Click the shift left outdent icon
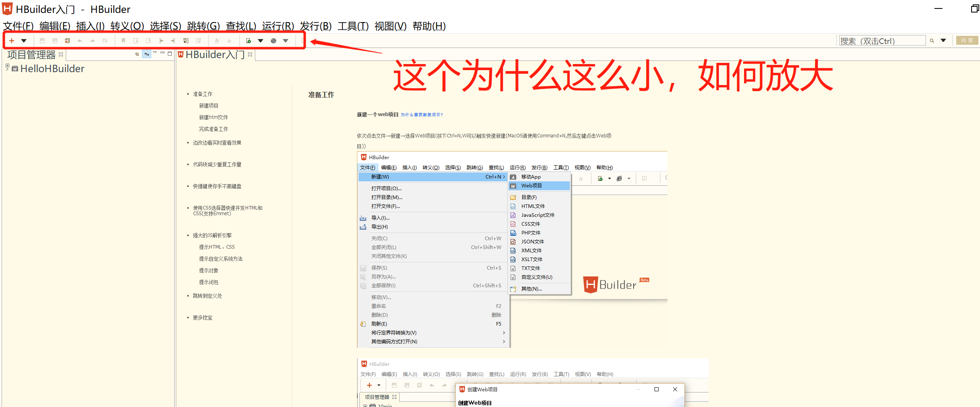This screenshot has width=980, height=407. tap(161, 41)
